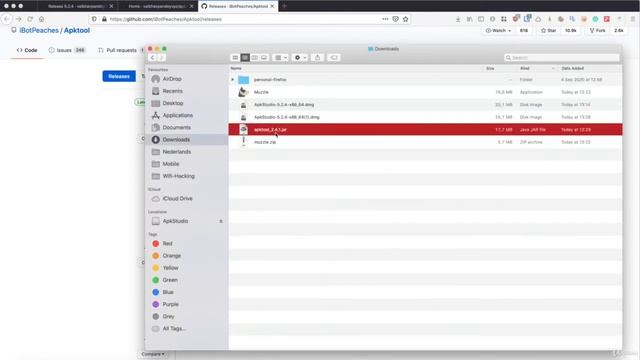
Task: Open the Finder group-by dropdown
Action: point(280,58)
